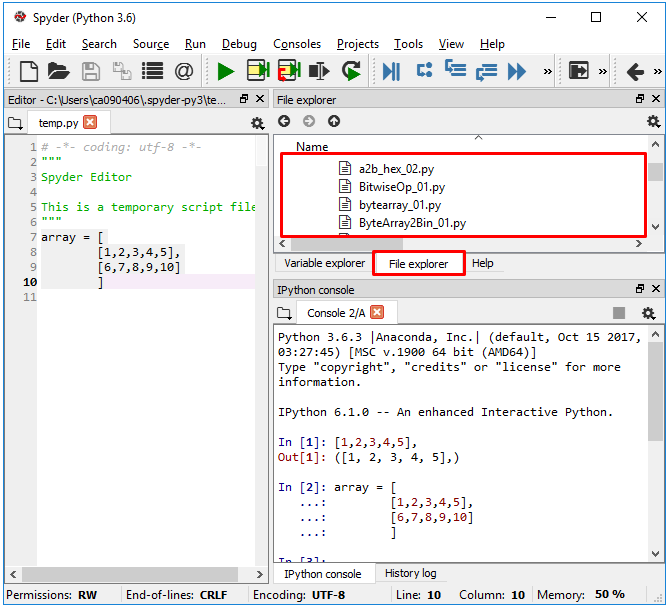Image resolution: width=671 pixels, height=607 pixels.
Task: Create a new file with the blank page icon
Action: pyautogui.click(x=29, y=71)
